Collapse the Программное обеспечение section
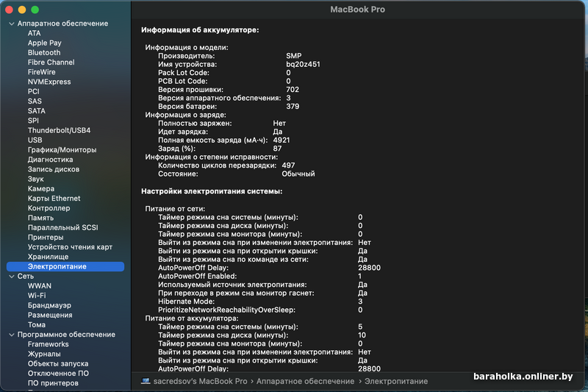This screenshot has height=392, width=588. [x=12, y=335]
